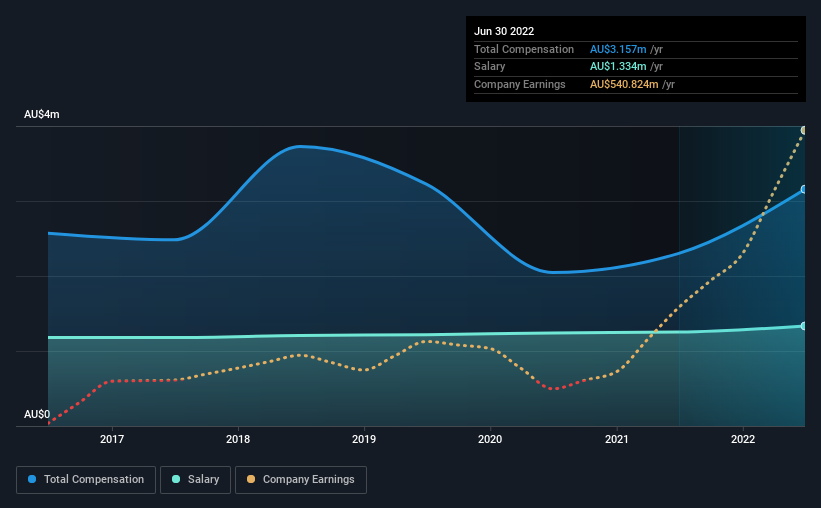Toggle the Company Earnings legend button
Screen dimensions: 821x508
pyautogui.click(x=301, y=480)
